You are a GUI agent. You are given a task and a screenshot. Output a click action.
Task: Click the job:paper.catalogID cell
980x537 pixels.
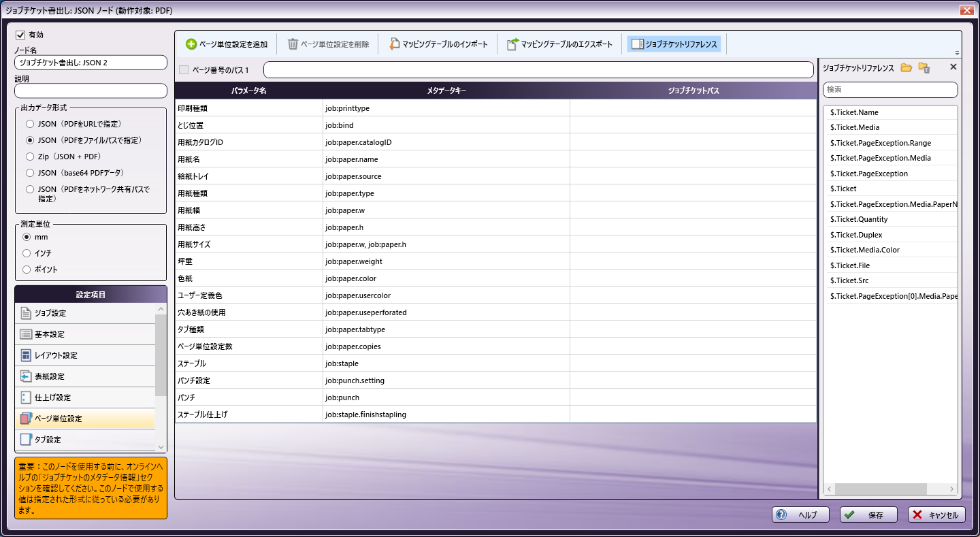446,142
